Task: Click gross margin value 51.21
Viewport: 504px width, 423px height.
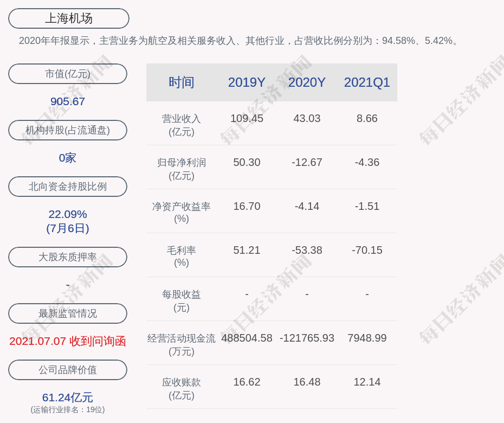Action: [x=247, y=250]
